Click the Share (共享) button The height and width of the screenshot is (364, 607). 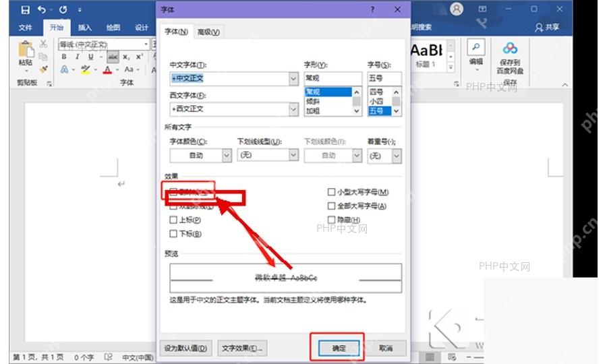tap(548, 27)
